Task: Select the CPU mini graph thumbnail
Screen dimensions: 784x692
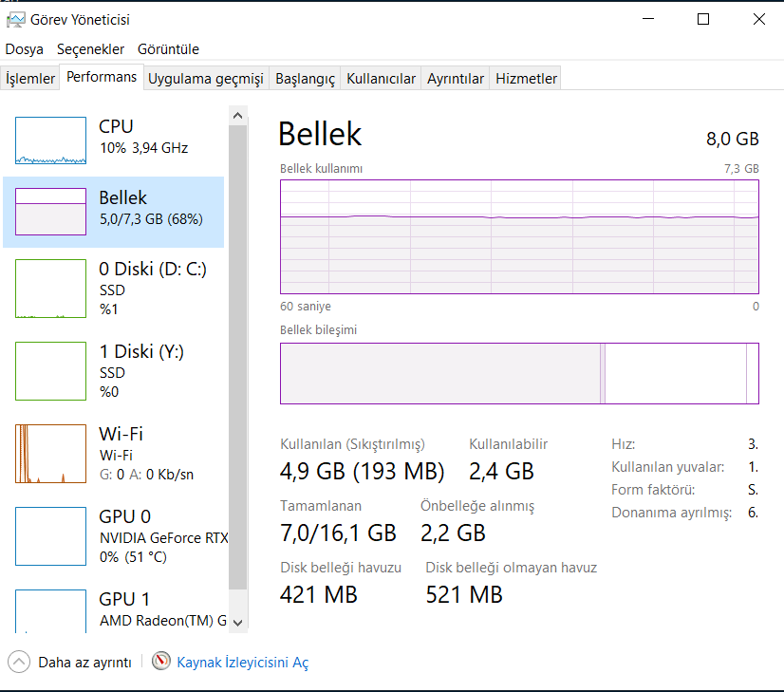Action: pyautogui.click(x=50, y=140)
